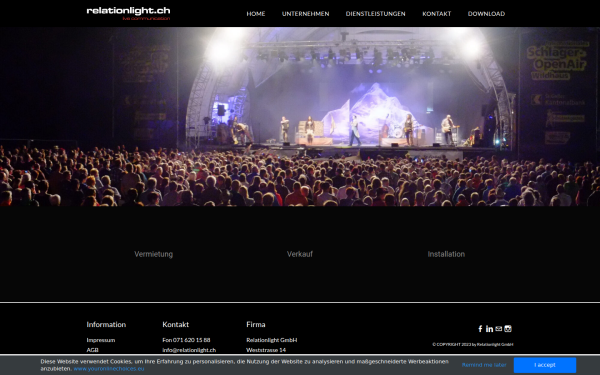Open the KONTAKT menu item
Viewport: 600px width, 375px height.
[x=437, y=14]
